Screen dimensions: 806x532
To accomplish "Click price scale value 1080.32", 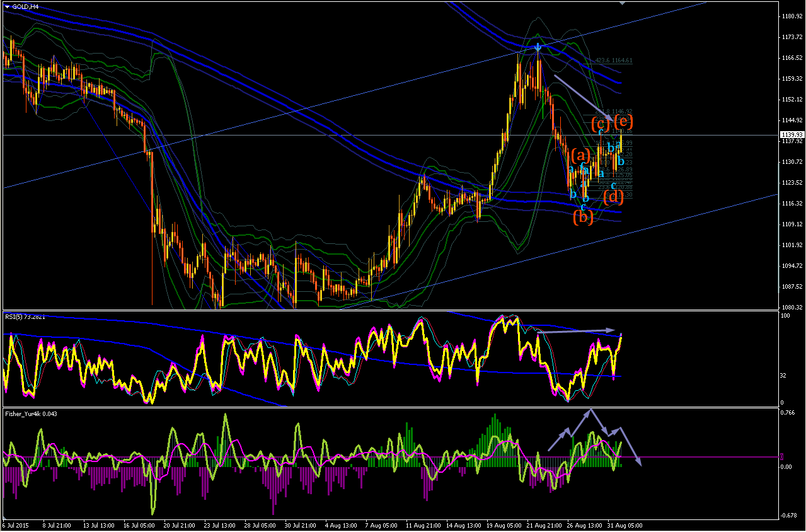I will click(x=791, y=308).
